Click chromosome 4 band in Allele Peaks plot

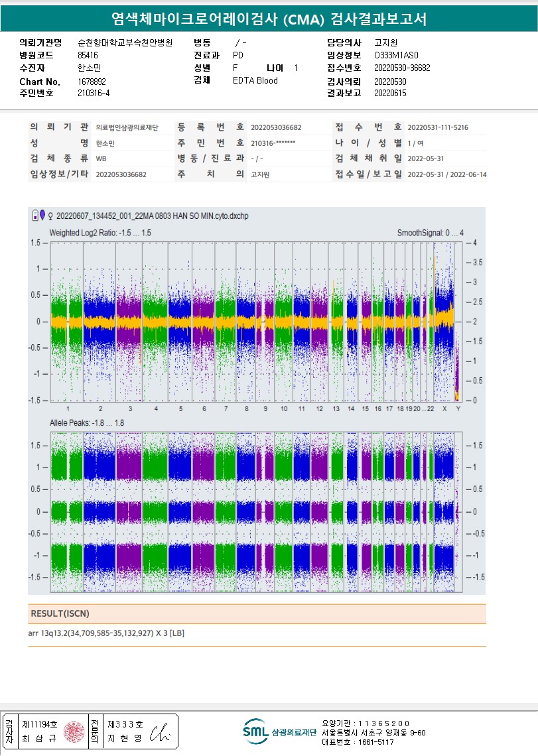(x=155, y=511)
